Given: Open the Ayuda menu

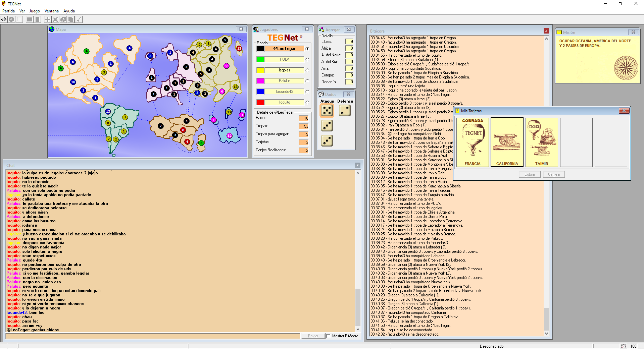Looking at the screenshot, I should (x=69, y=11).
